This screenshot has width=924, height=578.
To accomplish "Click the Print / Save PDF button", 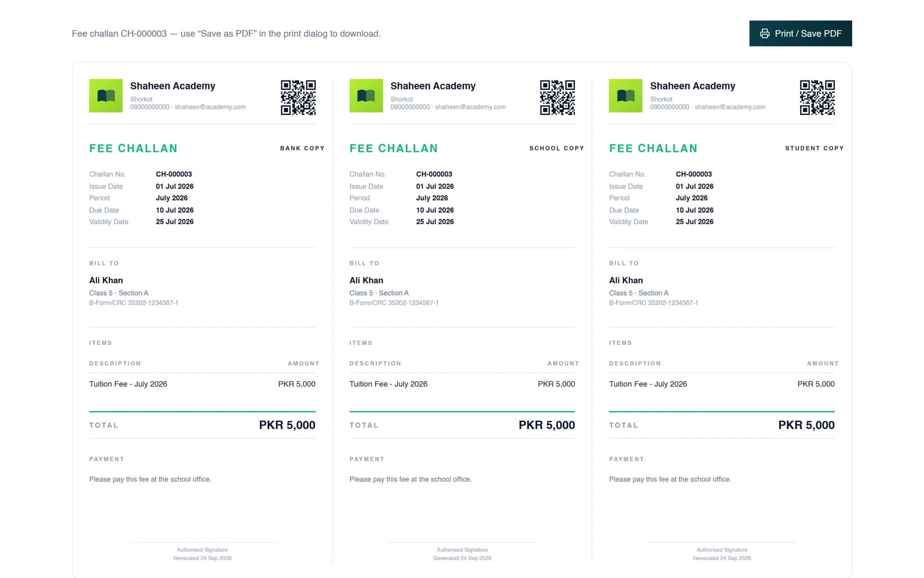I will click(800, 33).
